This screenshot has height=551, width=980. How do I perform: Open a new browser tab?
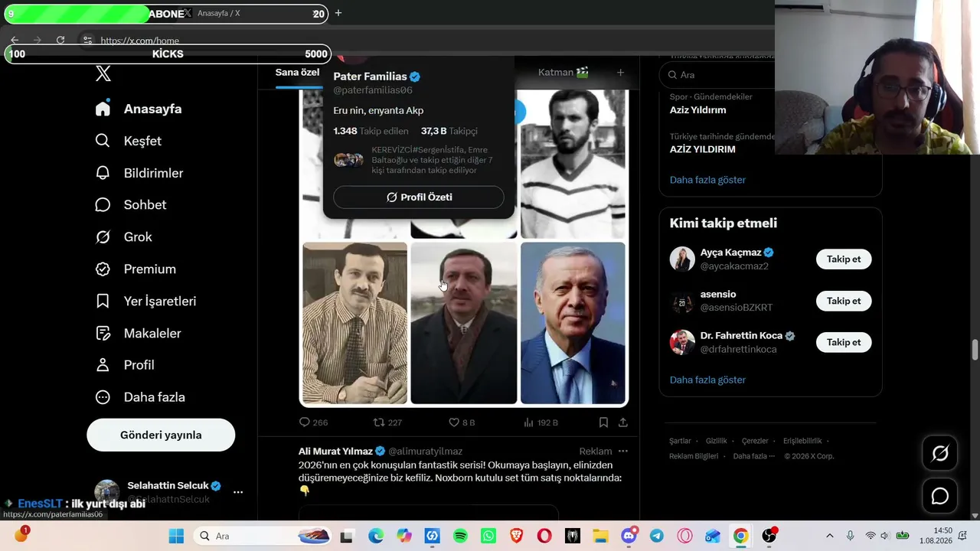(338, 13)
